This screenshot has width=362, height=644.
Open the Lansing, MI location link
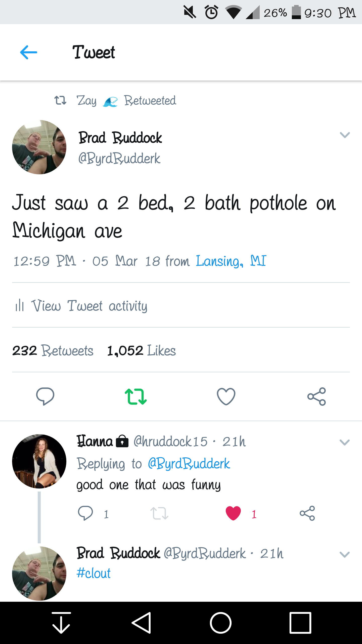pos(231,261)
